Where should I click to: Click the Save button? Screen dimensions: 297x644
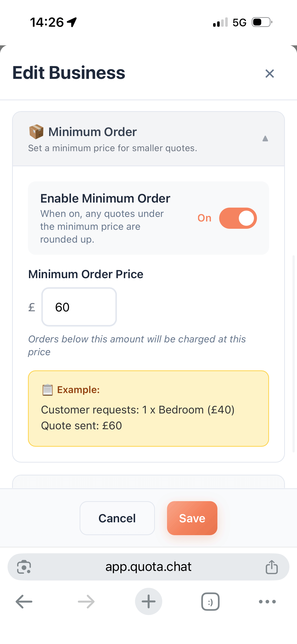click(x=192, y=518)
